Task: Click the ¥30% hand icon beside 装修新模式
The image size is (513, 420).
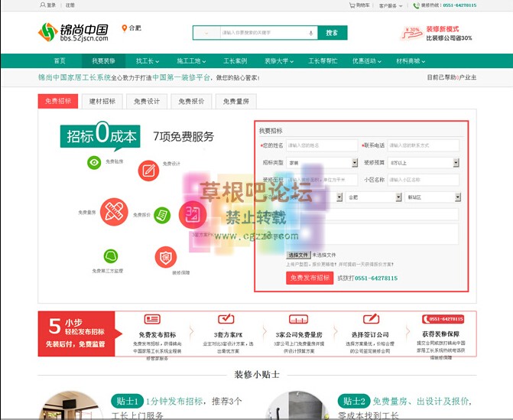Action: coord(411,34)
